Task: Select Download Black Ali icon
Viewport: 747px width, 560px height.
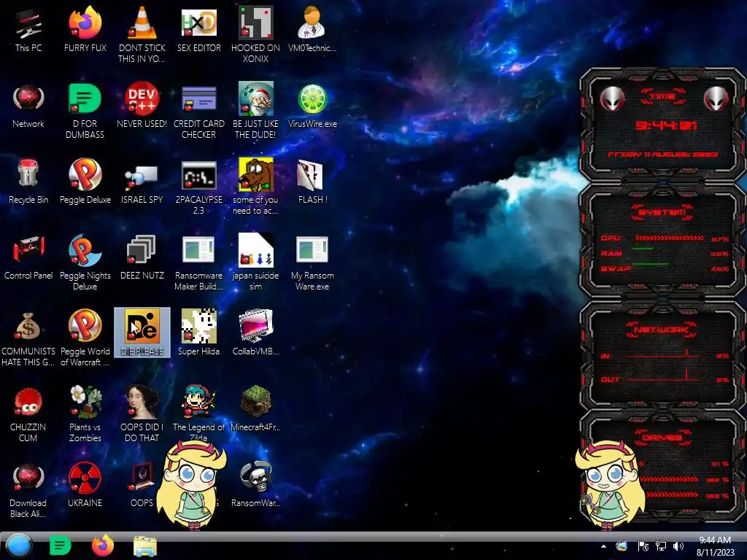Action: [28, 489]
